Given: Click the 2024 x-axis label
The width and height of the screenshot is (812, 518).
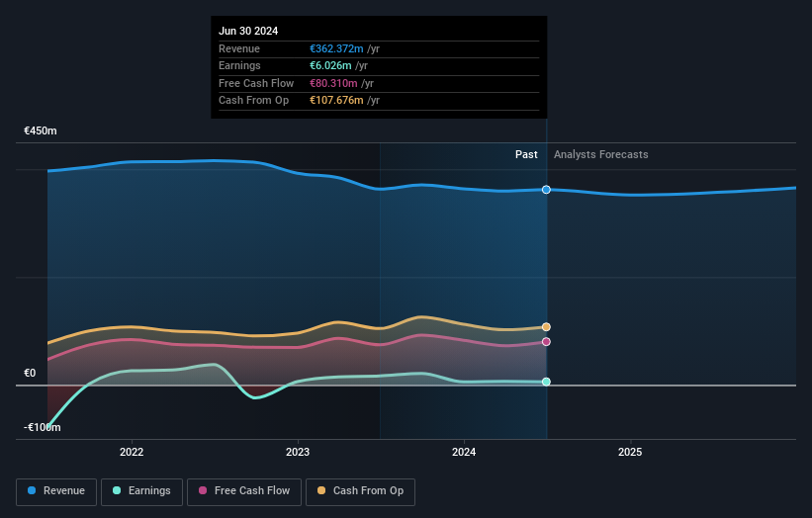Looking at the screenshot, I should click(x=464, y=452).
